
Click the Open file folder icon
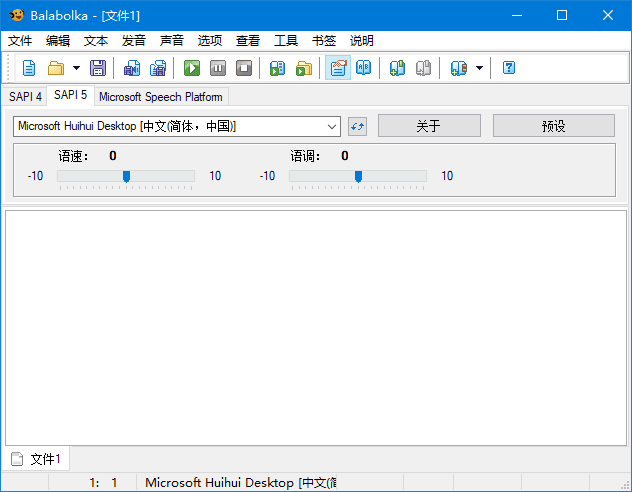click(56, 68)
